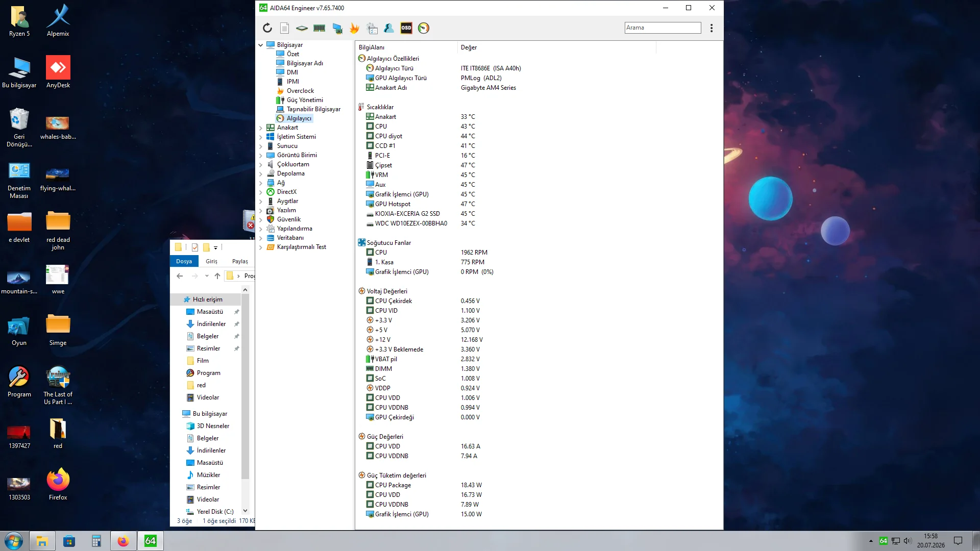Image resolution: width=980 pixels, height=551 pixels.
Task: Click the Arama search field
Action: 663,28
